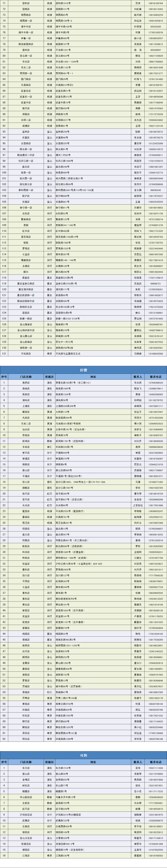Select the store name 马当二店
This screenshot has height=868, width=167.
(x=26, y=424)
